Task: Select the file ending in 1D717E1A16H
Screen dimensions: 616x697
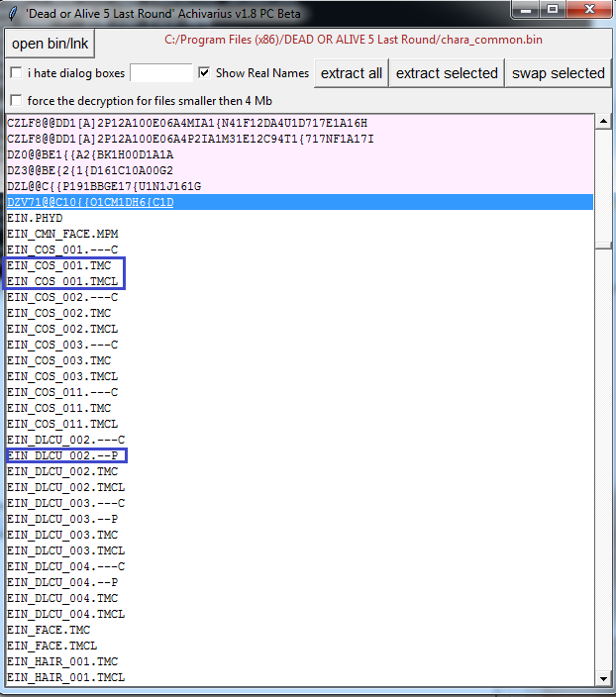Action: click(x=300, y=123)
